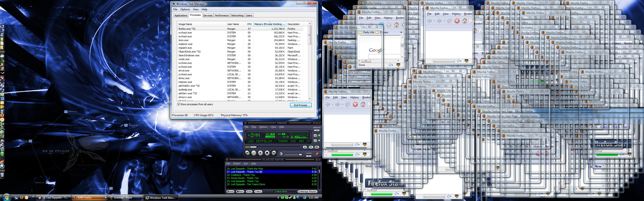
Task: Click the green square tray icon
Action: (282, 197)
